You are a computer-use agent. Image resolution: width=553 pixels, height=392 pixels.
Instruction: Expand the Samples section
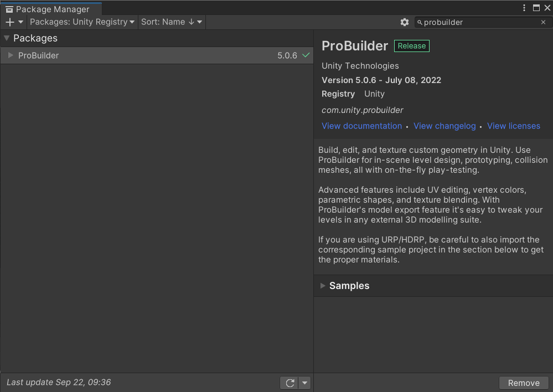tap(323, 286)
